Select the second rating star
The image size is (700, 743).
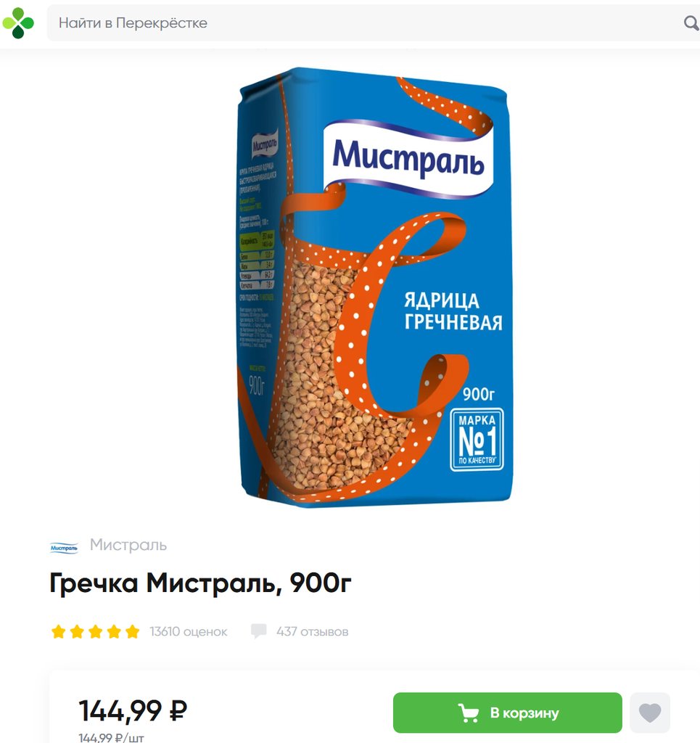(77, 632)
